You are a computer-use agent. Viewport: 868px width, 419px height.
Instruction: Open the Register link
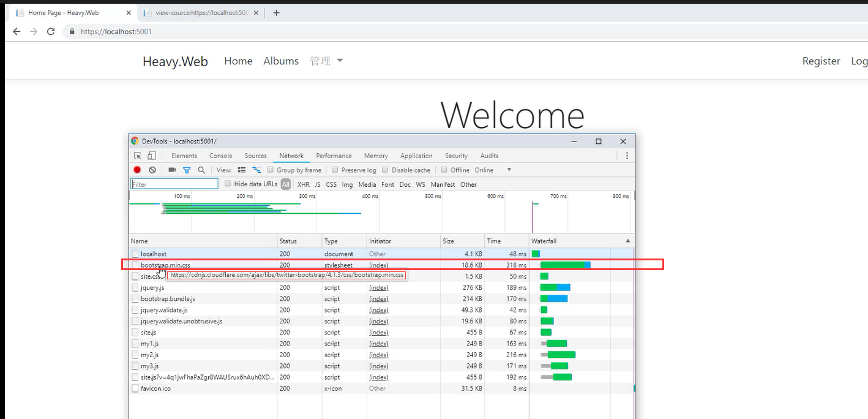click(821, 61)
